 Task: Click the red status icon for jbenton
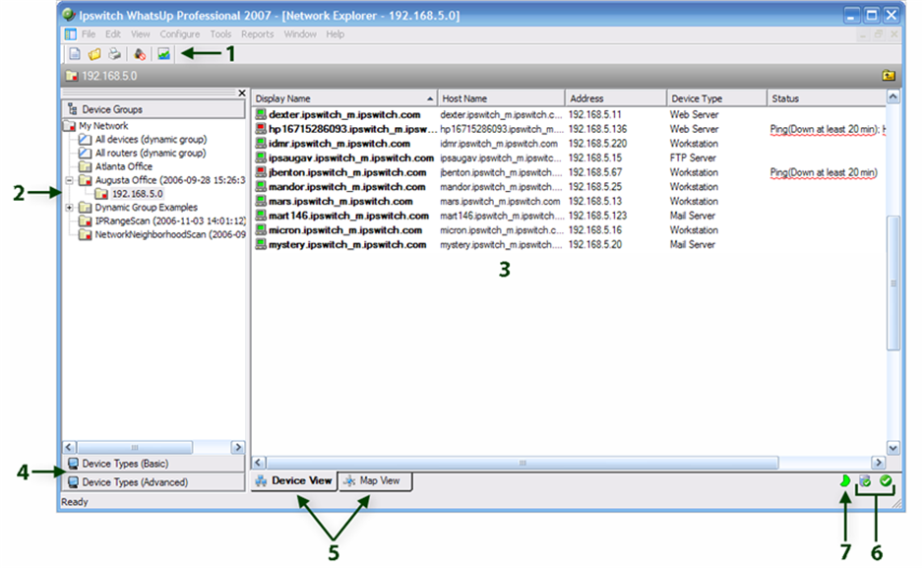pyautogui.click(x=261, y=172)
